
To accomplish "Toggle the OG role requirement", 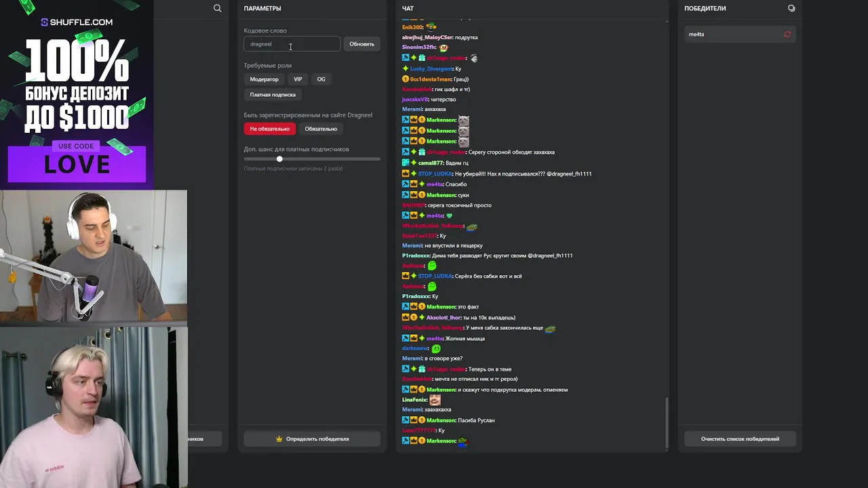I will pos(321,79).
